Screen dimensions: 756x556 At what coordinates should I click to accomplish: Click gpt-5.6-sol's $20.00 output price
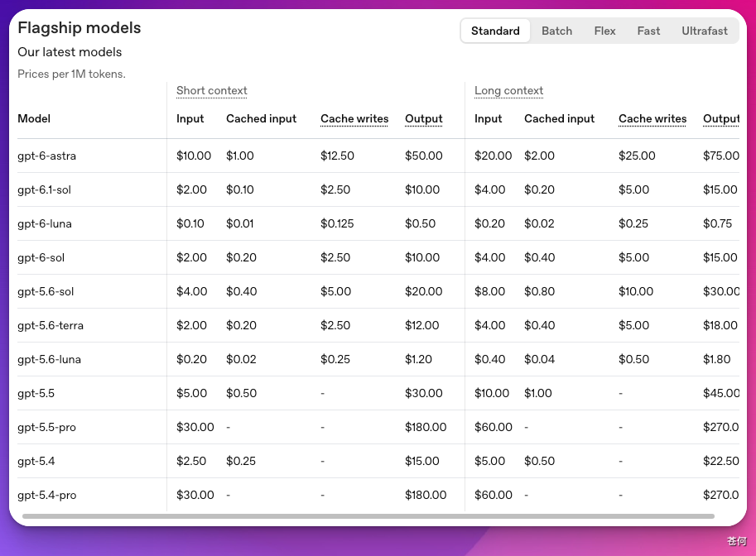click(424, 291)
